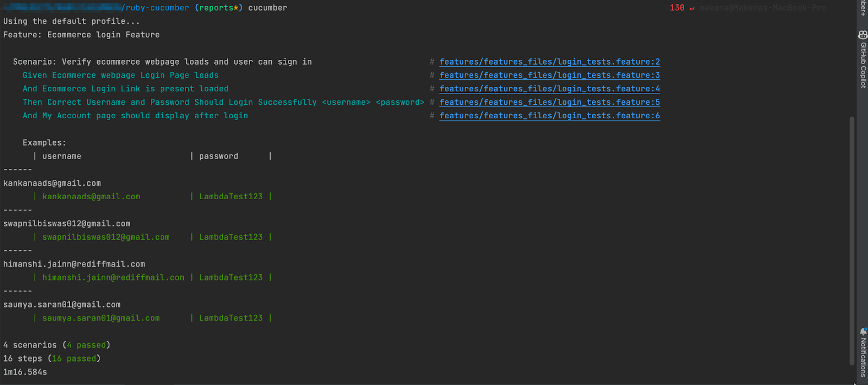Click the 'Feature: Ecommerce login Feature' line
The image size is (868, 385).
click(x=81, y=35)
